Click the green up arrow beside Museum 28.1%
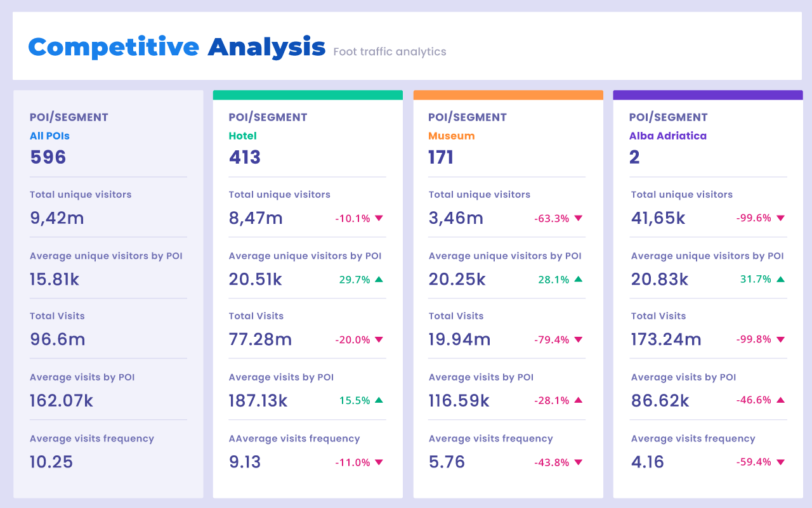Image resolution: width=812 pixels, height=508 pixels. [578, 279]
